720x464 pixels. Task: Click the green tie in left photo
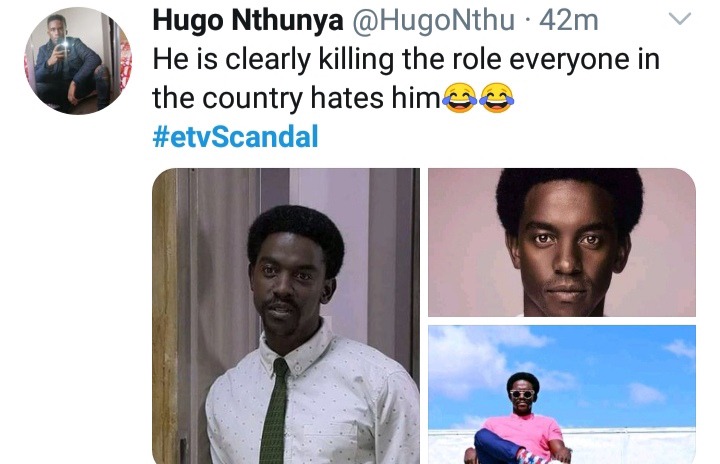pyautogui.click(x=275, y=410)
